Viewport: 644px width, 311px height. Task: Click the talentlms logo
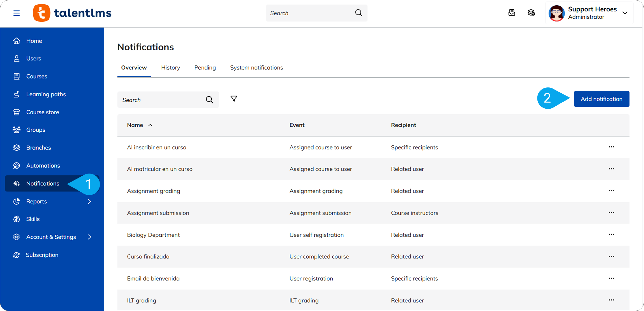tap(72, 13)
